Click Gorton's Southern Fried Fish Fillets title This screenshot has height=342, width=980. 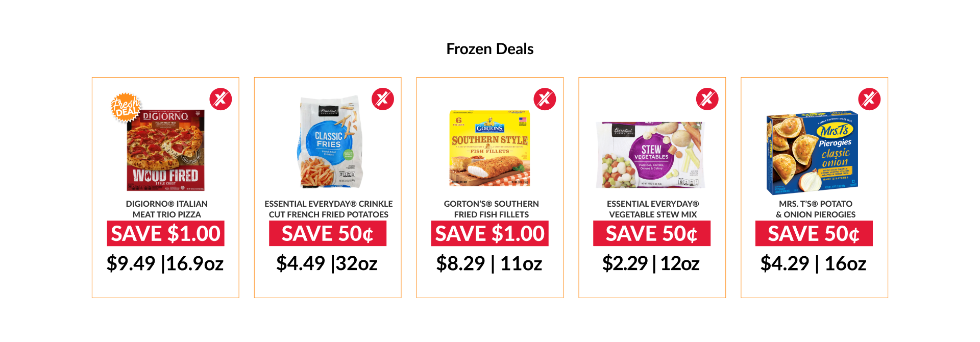pyautogui.click(x=491, y=209)
